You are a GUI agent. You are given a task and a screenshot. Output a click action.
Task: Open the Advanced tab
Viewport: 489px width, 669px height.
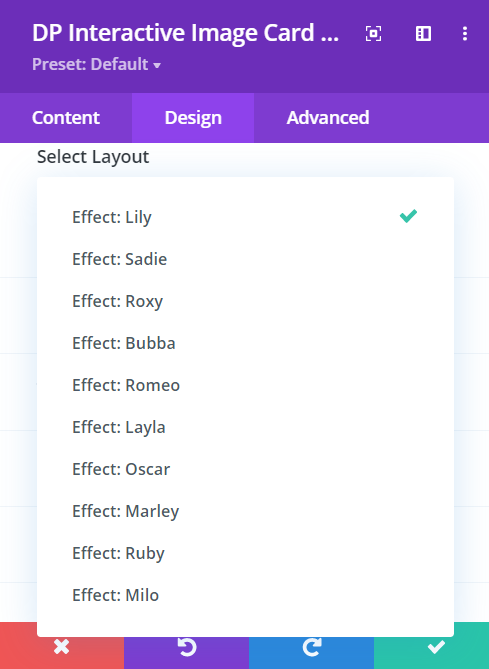coord(328,118)
